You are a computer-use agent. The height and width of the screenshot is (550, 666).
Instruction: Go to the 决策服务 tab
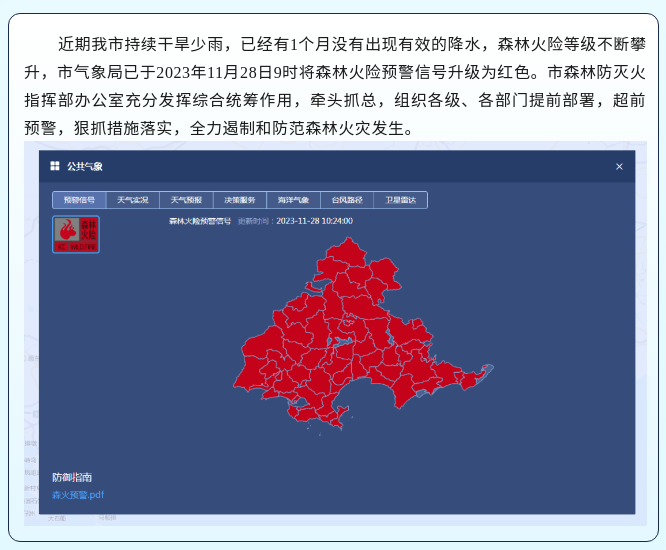[x=240, y=200]
